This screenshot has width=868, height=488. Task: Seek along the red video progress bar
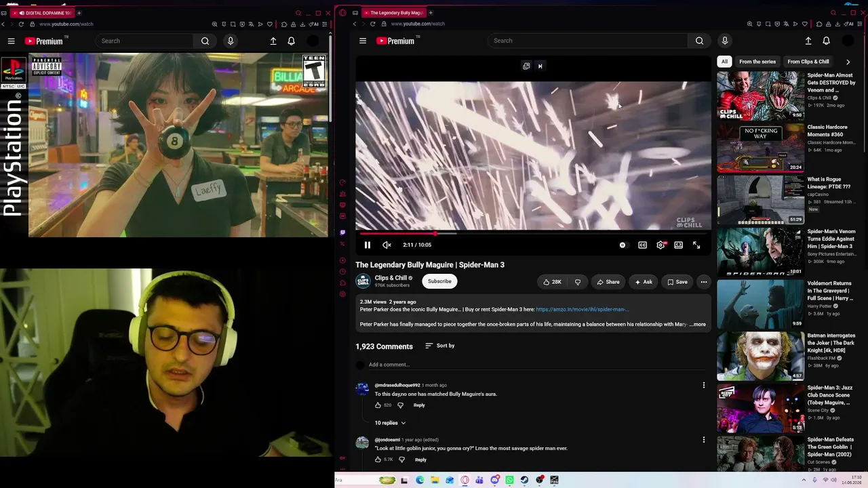(x=533, y=233)
